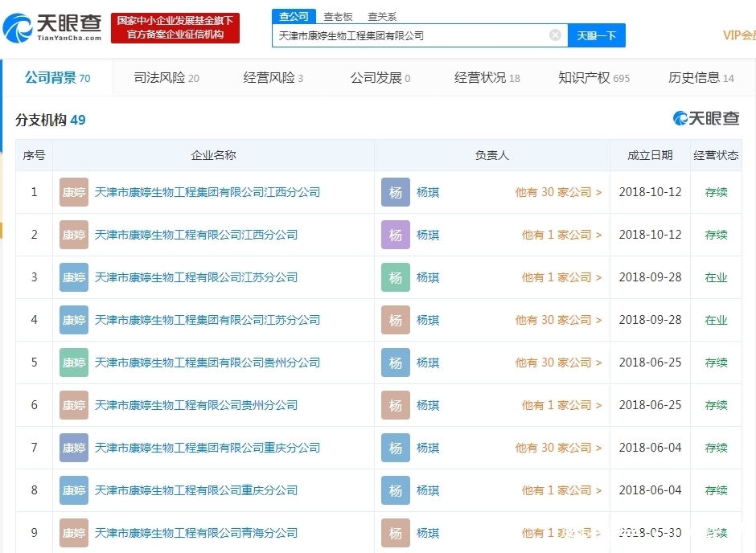The image size is (756, 553).
Task: Click the 康婷 logo icon in row 1
Action: [x=74, y=192]
